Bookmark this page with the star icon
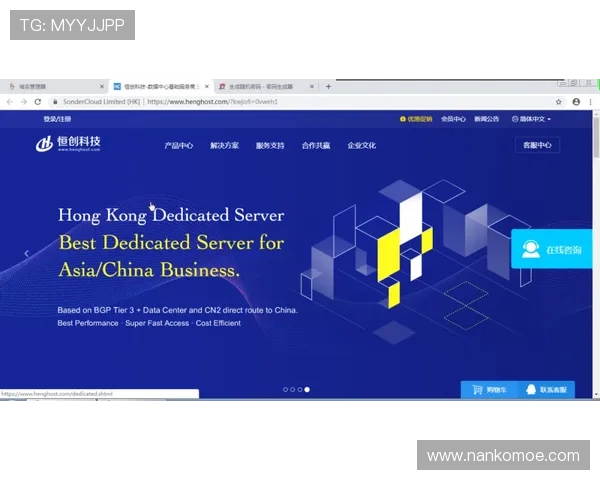 click(x=559, y=102)
